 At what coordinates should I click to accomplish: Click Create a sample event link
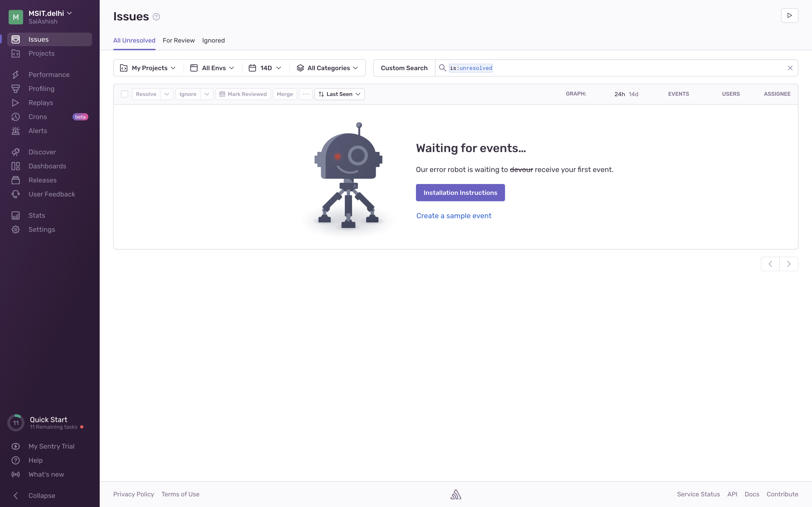454,216
